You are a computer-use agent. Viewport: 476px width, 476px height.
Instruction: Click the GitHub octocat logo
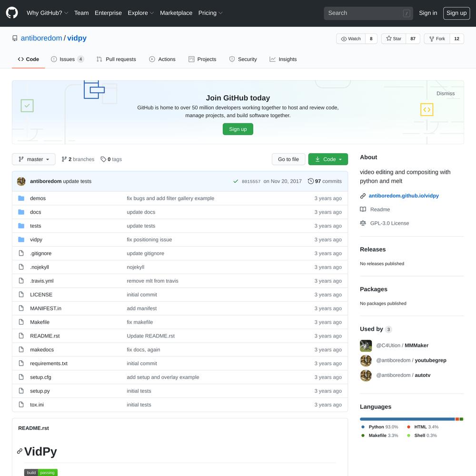click(x=12, y=13)
